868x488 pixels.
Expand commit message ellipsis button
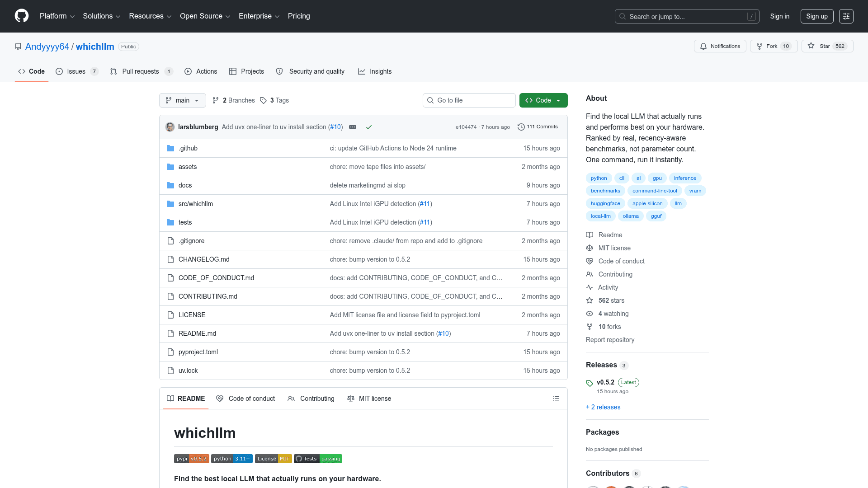tap(353, 127)
